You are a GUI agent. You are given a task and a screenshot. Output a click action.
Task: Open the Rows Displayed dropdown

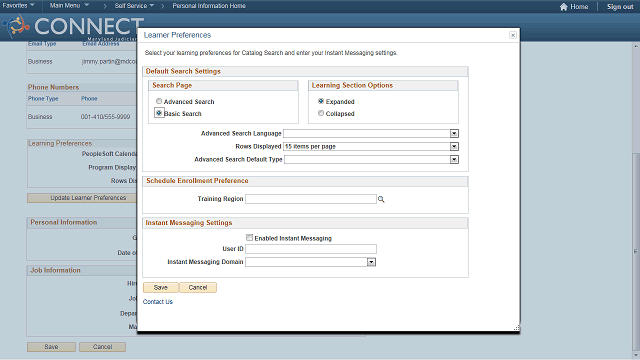tap(454, 147)
